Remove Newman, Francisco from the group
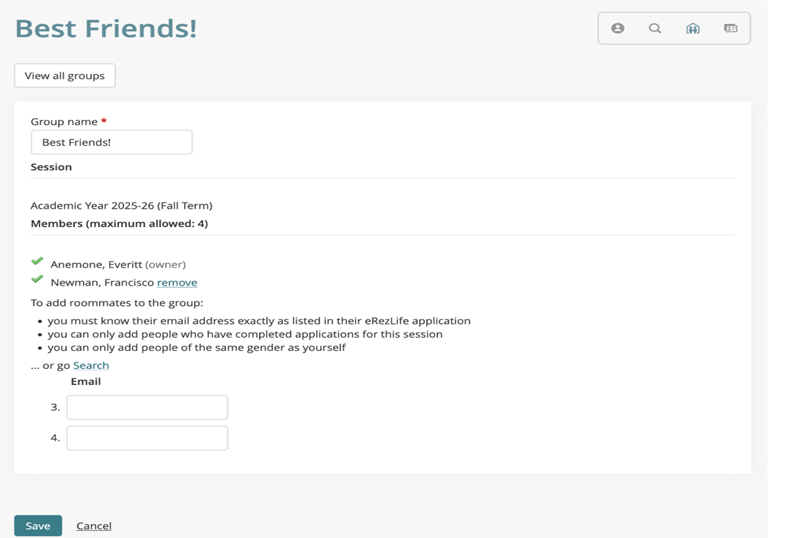Image resolution: width=802 pixels, height=538 pixels. click(x=177, y=283)
